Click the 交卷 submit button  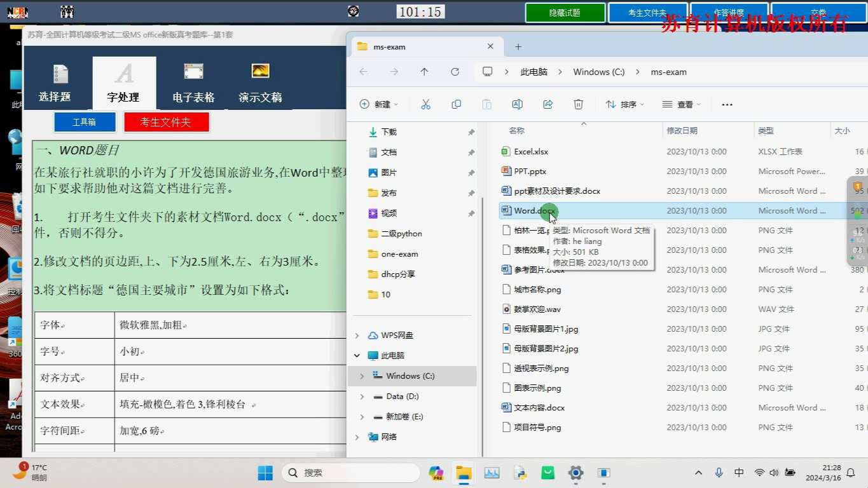click(818, 11)
